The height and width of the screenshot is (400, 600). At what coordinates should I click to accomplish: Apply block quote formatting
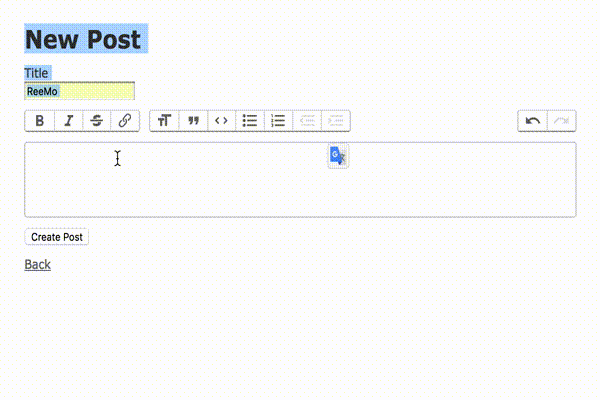pos(193,121)
